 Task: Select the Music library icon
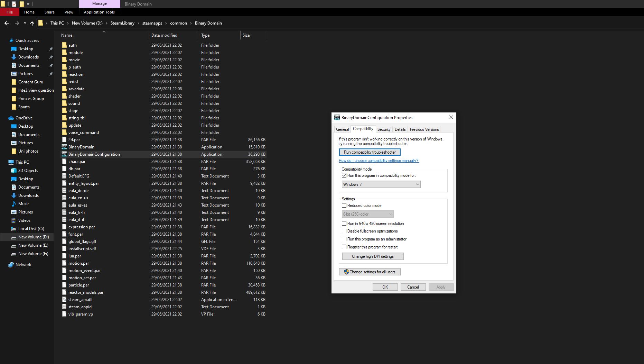(14, 204)
